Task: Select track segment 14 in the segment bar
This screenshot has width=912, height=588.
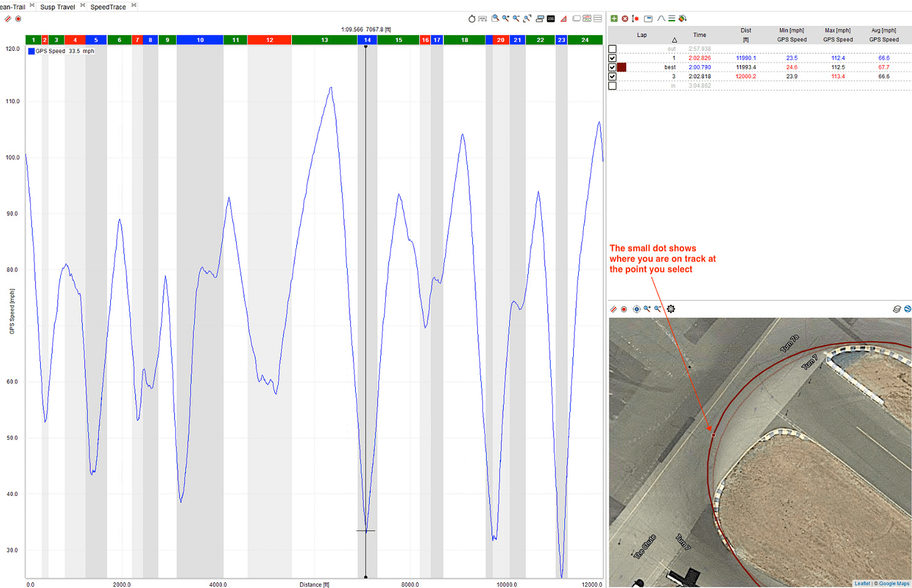Action: point(368,40)
